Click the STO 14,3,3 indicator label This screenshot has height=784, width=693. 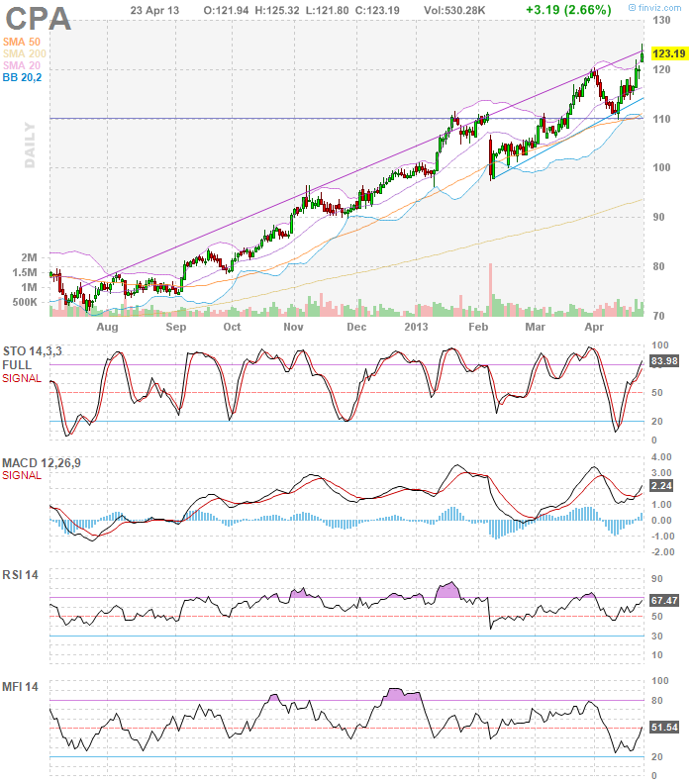(x=31, y=349)
